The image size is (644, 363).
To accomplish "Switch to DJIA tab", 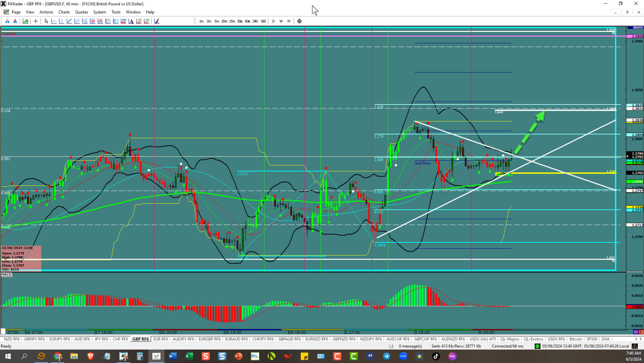I will tap(605, 339).
